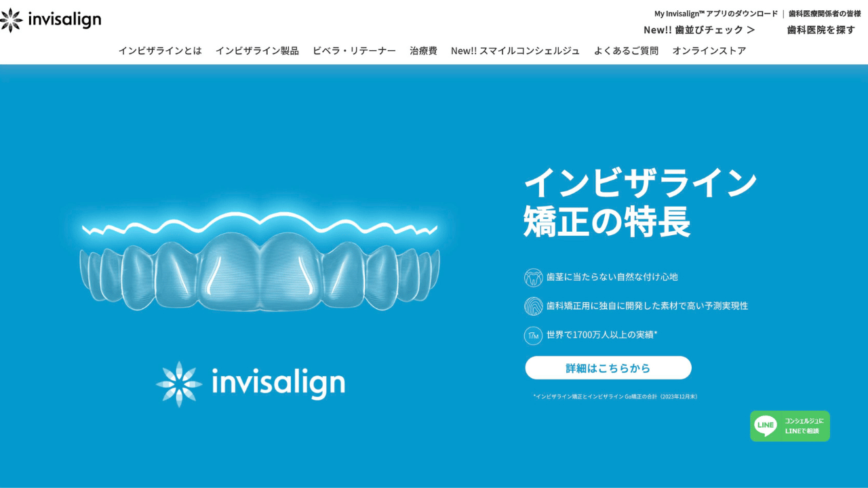Click the white Invisalign logo in the banner
This screenshot has height=488, width=868.
coord(250,384)
